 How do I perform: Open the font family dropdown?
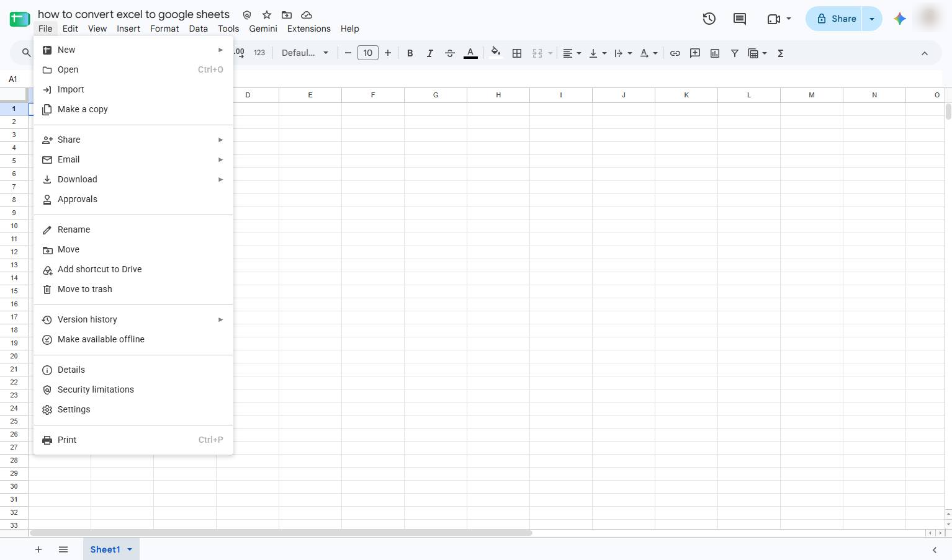point(305,53)
